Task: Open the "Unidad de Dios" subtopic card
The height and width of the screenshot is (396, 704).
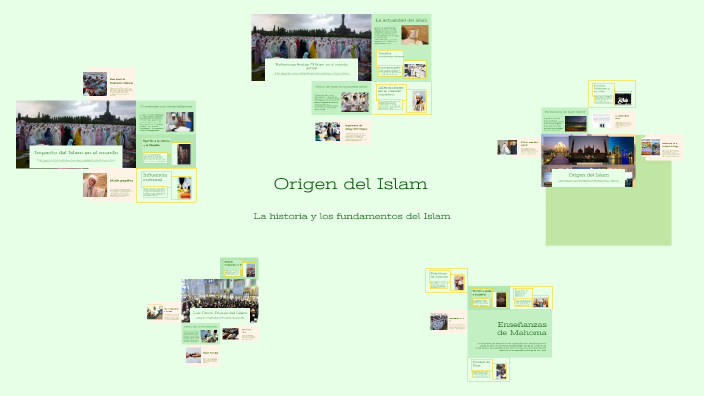Action: [x=488, y=369]
